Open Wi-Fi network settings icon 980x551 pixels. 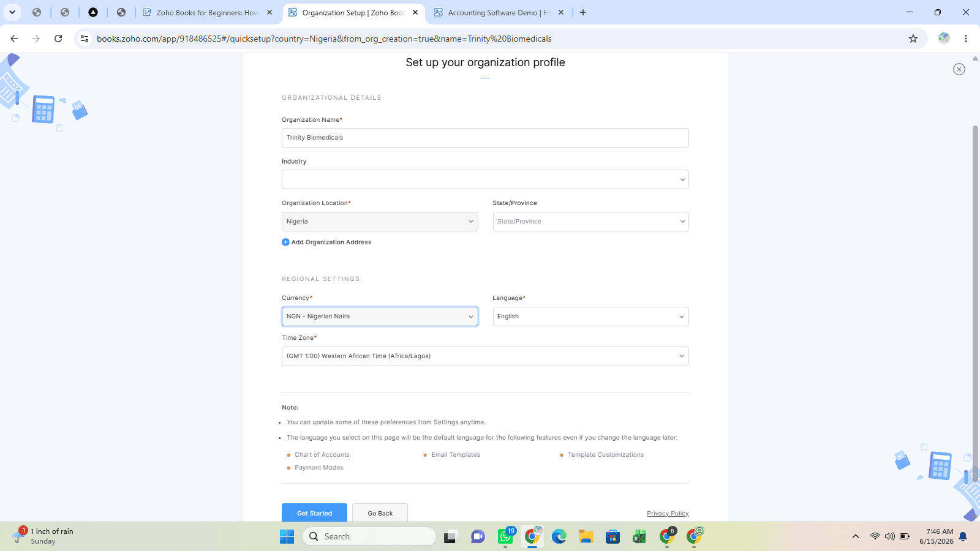tap(875, 536)
